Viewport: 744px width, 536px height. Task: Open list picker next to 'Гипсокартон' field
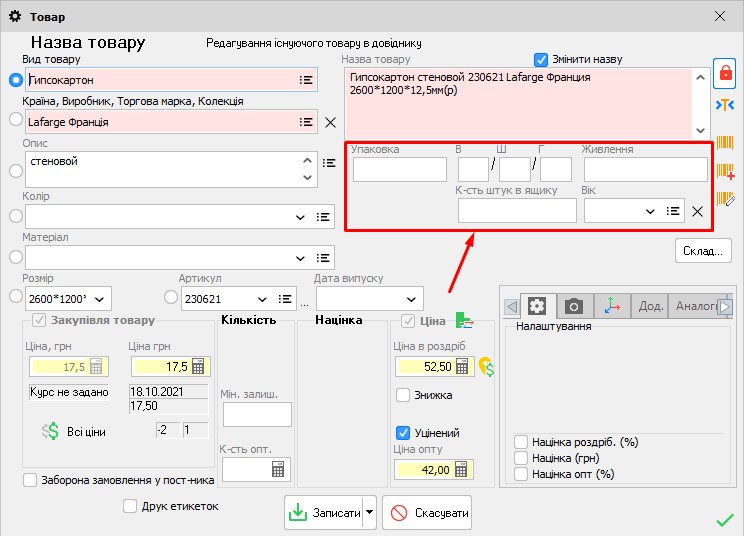click(306, 80)
